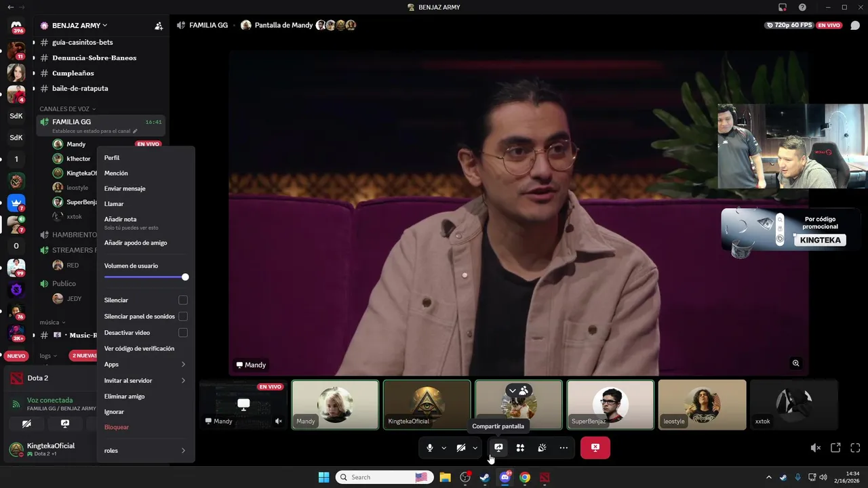Expand the logs category

point(47,355)
